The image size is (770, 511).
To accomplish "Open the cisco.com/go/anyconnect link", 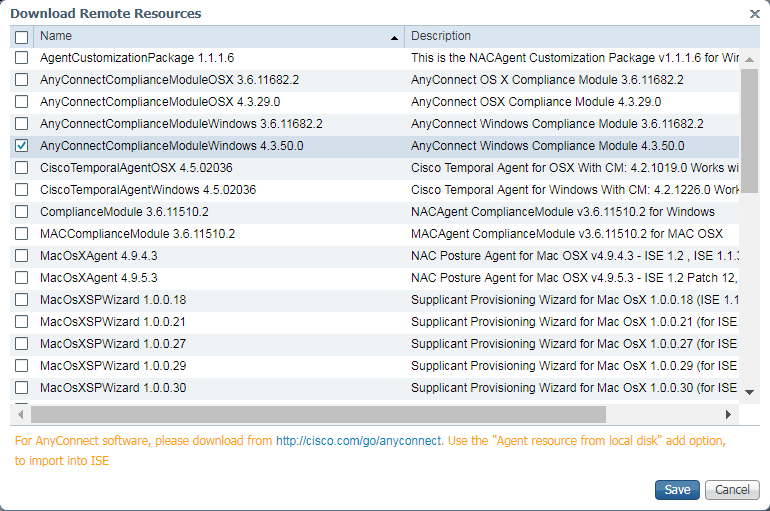I will [x=357, y=440].
